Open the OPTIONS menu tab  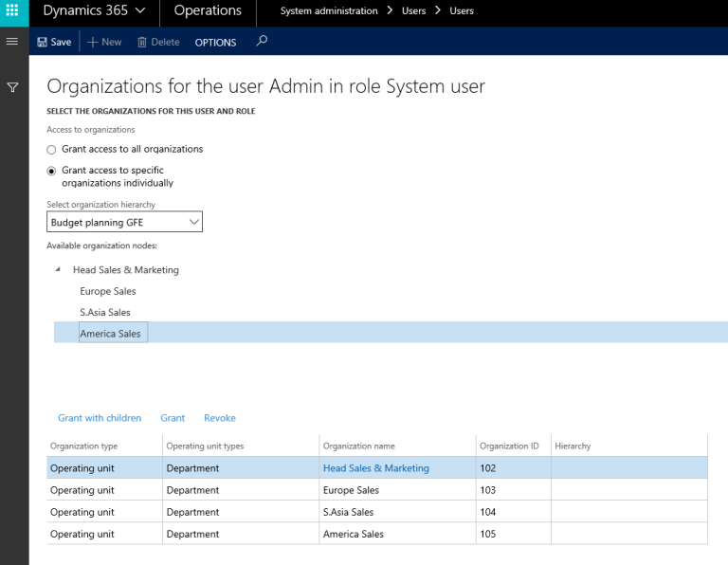coord(215,42)
